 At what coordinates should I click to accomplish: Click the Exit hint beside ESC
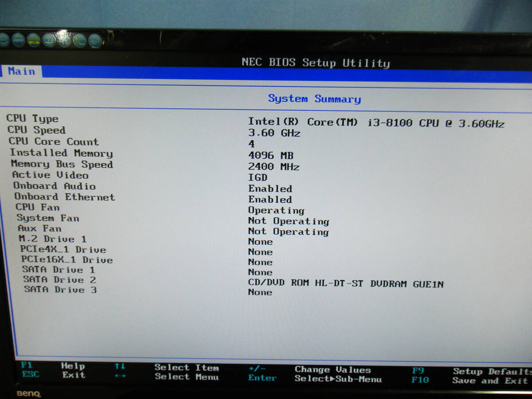click(x=74, y=375)
